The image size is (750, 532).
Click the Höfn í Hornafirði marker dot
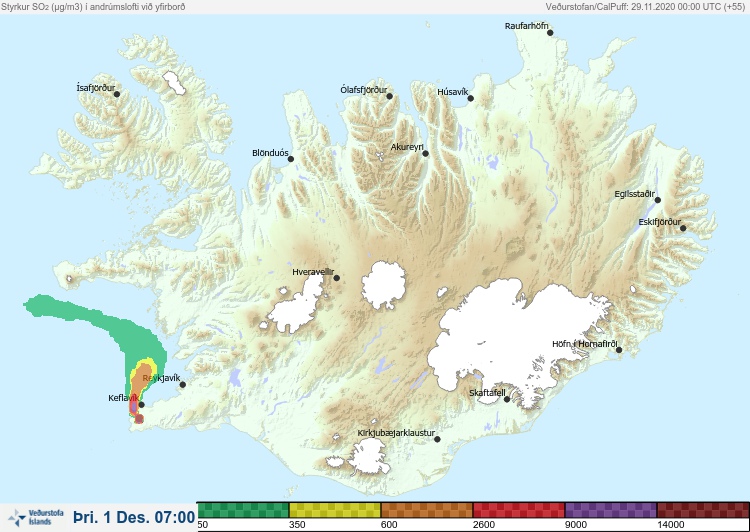[x=619, y=350]
